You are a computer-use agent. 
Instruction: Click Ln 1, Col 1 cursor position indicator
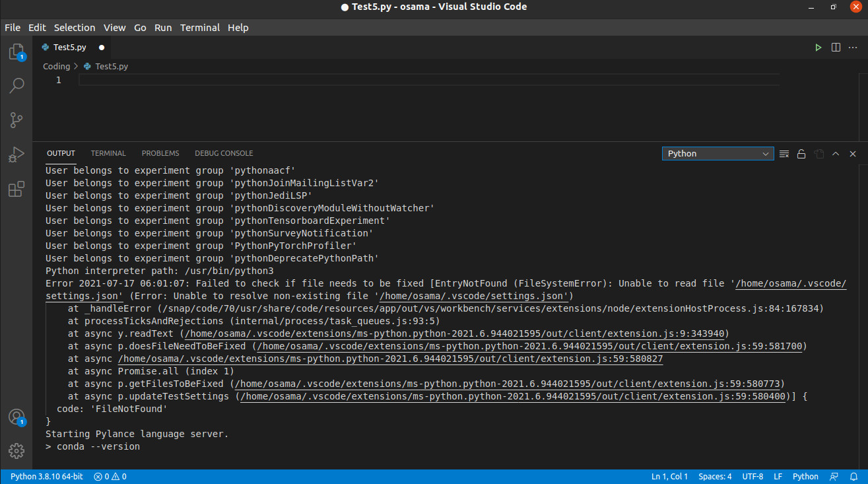point(669,475)
